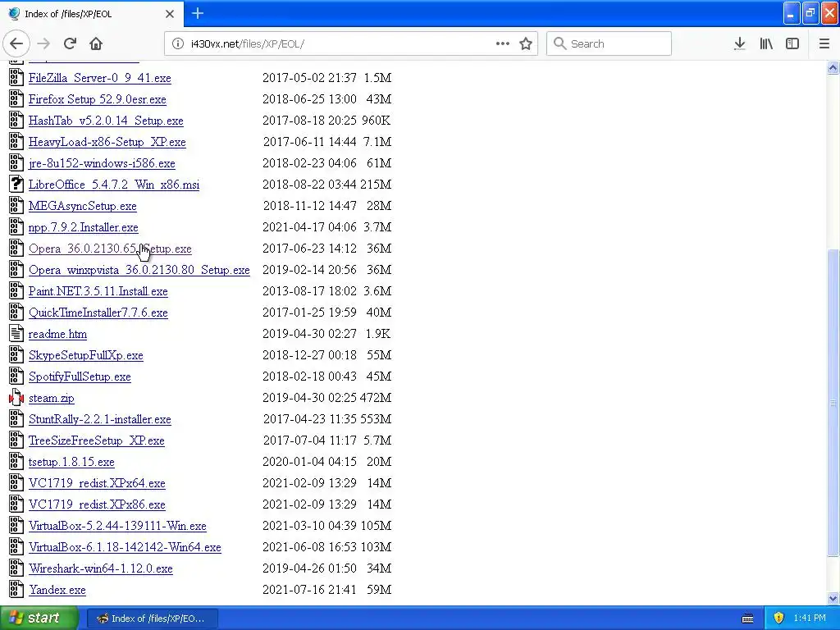The width and height of the screenshot is (840, 630).
Task: Bookmark this page with the star
Action: [x=526, y=43]
